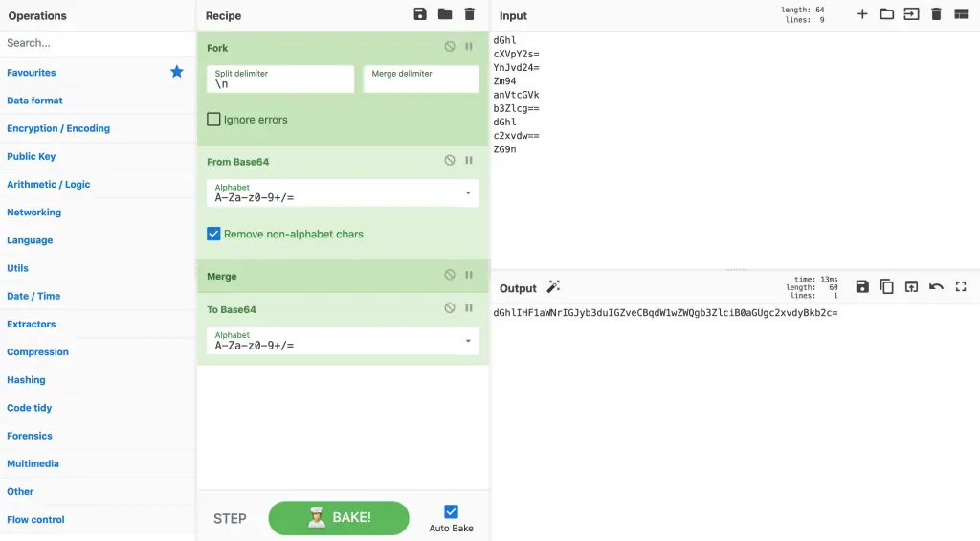Click the STEP button
The height and width of the screenshot is (541, 980).
pyautogui.click(x=230, y=518)
